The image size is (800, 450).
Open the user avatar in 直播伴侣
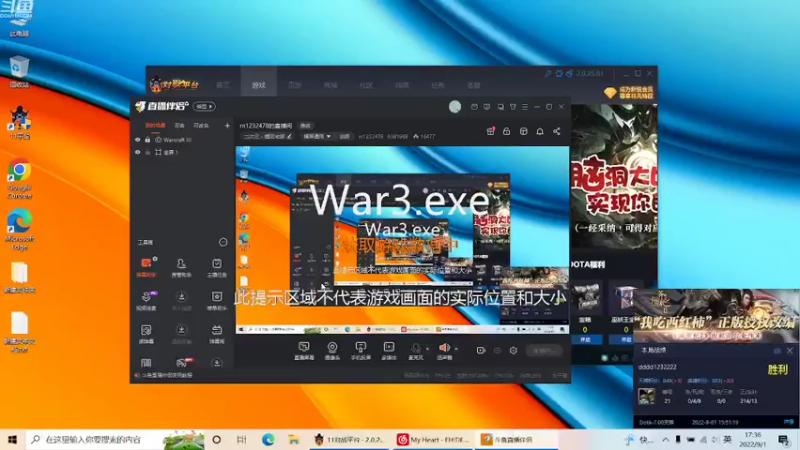click(455, 107)
